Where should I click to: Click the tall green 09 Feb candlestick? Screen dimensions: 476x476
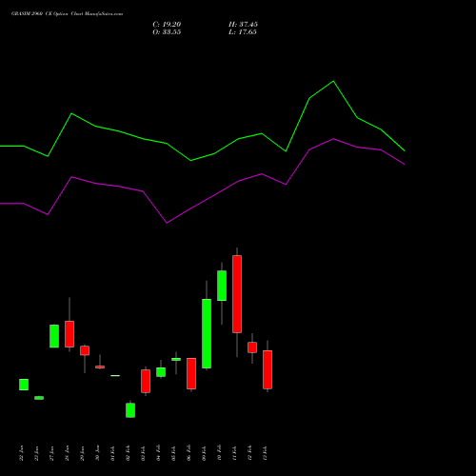coord(207,333)
